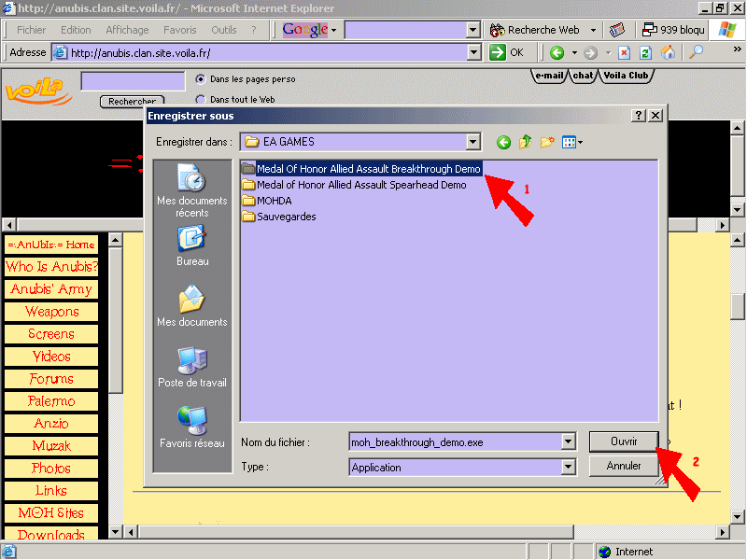
Task: Open the ? help menu
Action: click(254, 30)
